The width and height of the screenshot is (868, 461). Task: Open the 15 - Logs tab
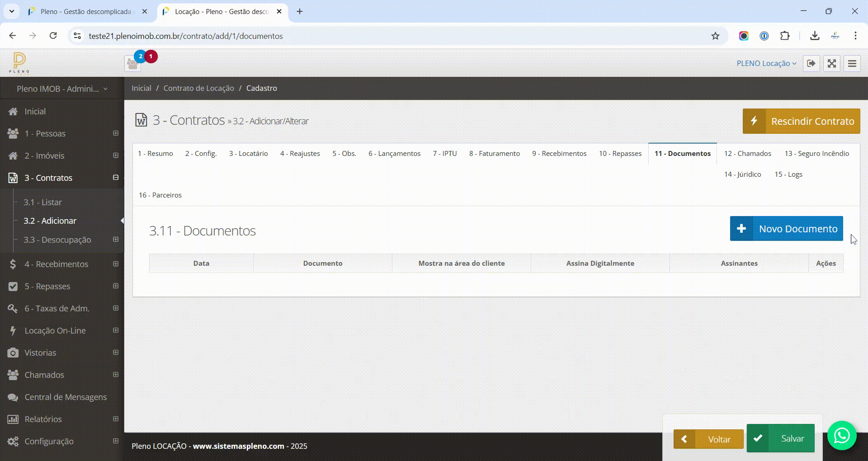(788, 174)
